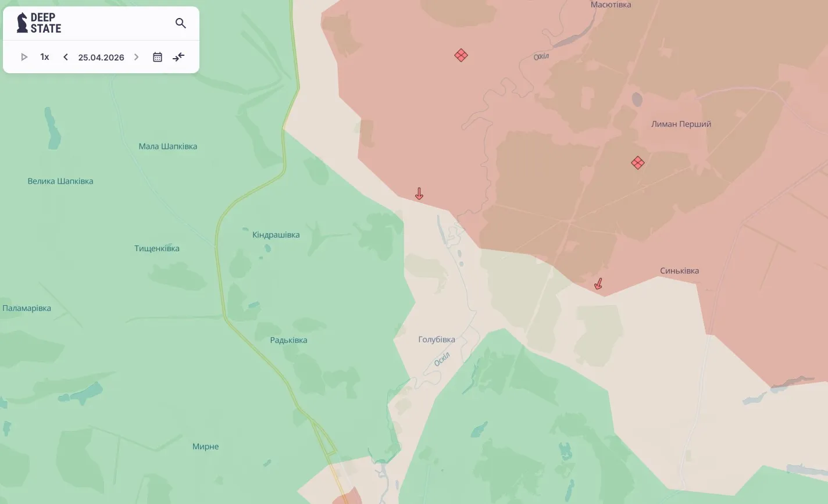Start timeline playback with play button
The image size is (828, 504).
24,57
